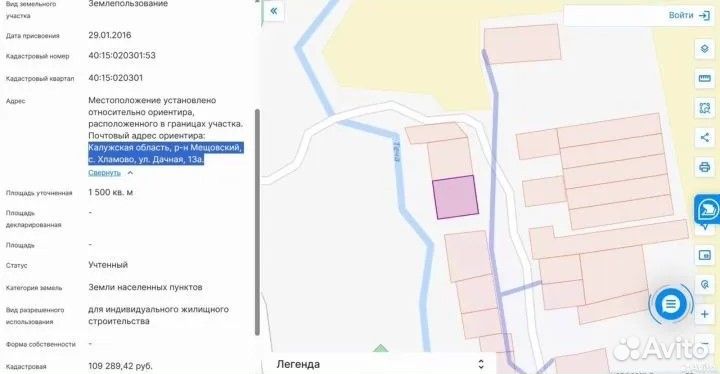The width and height of the screenshot is (720, 374).
Task: Click the info panel vertical scrollbar
Action: [257, 222]
